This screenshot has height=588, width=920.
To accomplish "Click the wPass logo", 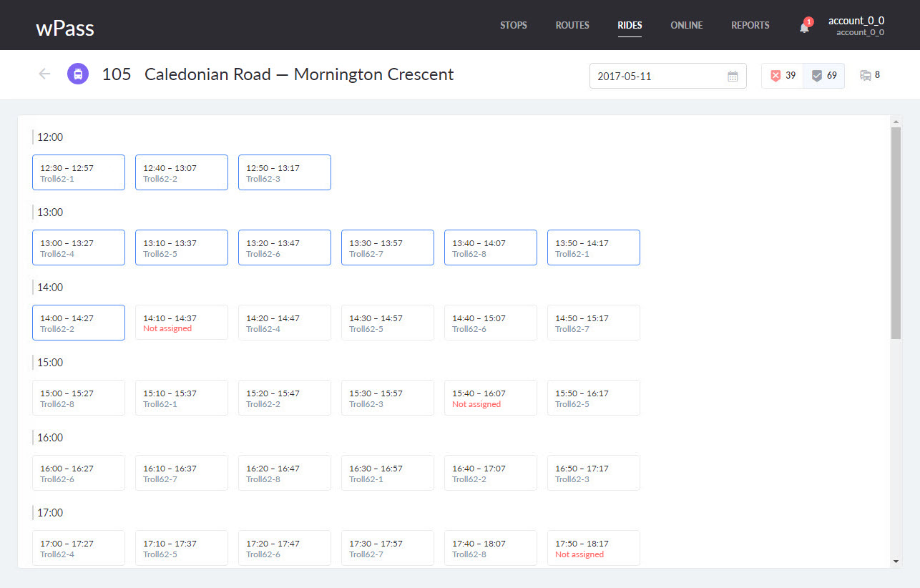I will 65,28.
